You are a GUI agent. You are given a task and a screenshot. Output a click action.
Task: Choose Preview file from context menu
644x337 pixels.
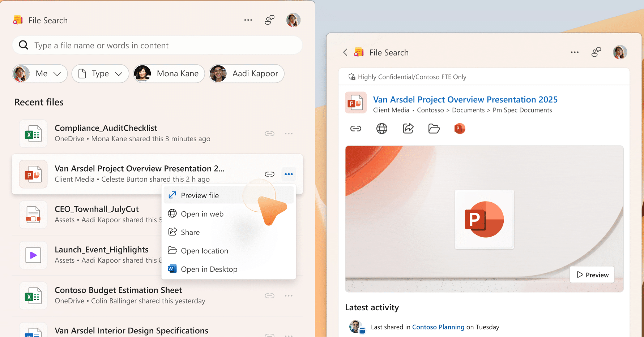(x=229, y=195)
